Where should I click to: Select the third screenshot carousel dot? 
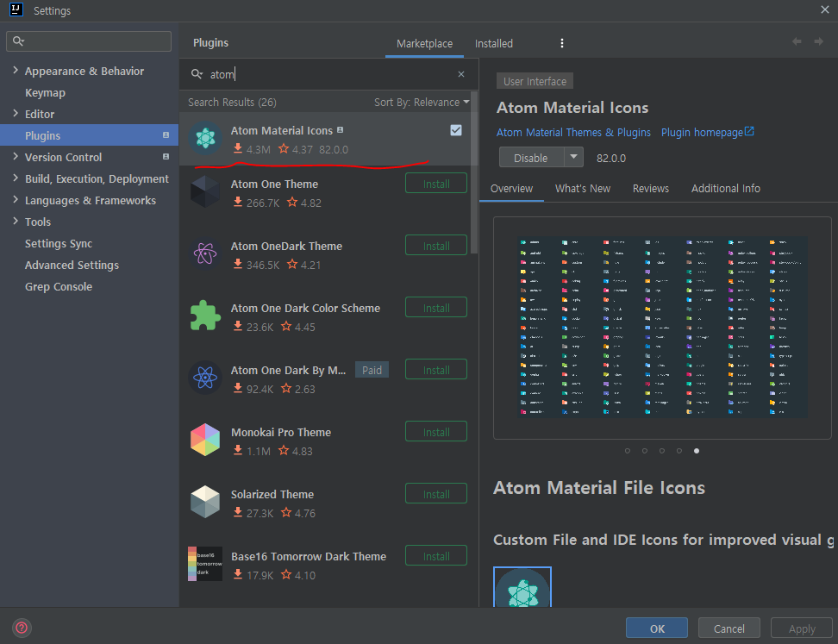[661, 451]
